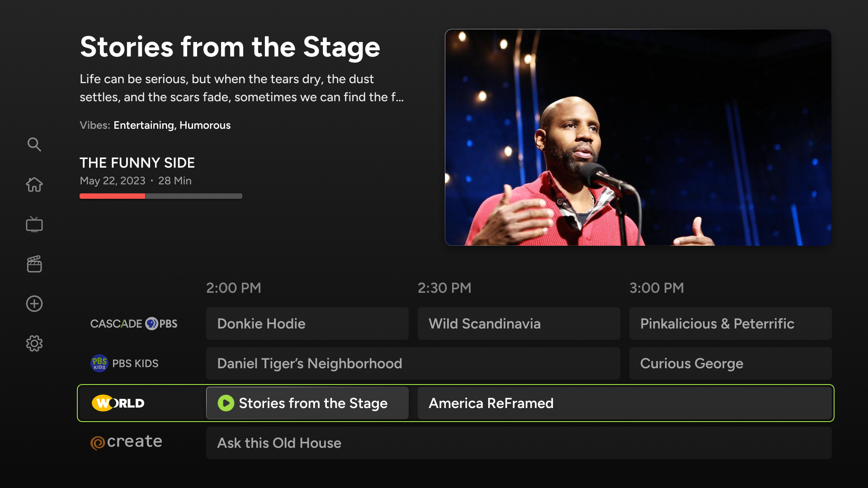Select Pinkalicious & Peterrific listing
The image size is (868, 488).
pos(730,324)
